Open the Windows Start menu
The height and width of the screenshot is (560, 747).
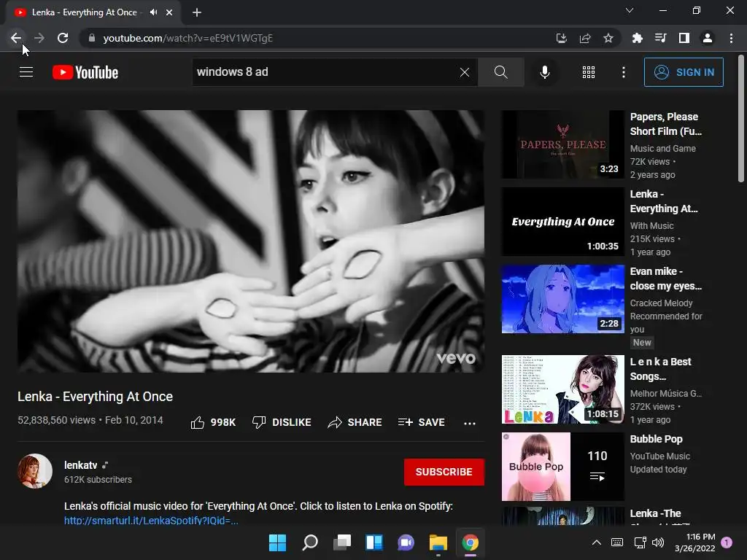(x=277, y=542)
